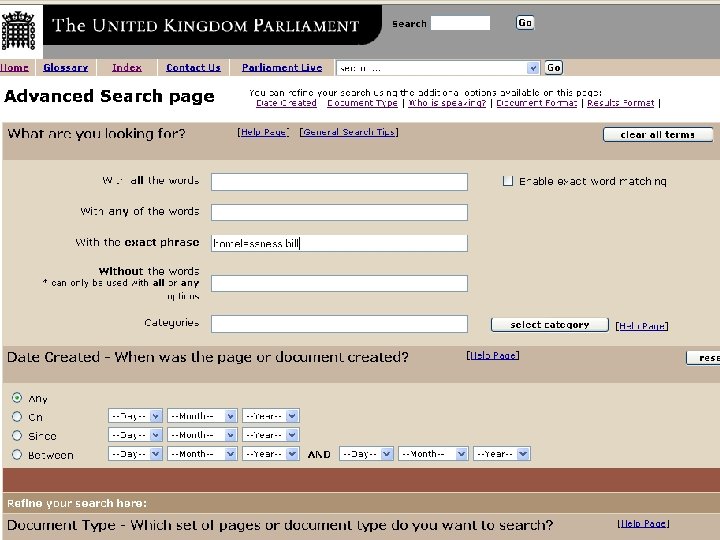The width and height of the screenshot is (720, 540).
Task: Open the Glossary navigation link
Action: pos(66,68)
